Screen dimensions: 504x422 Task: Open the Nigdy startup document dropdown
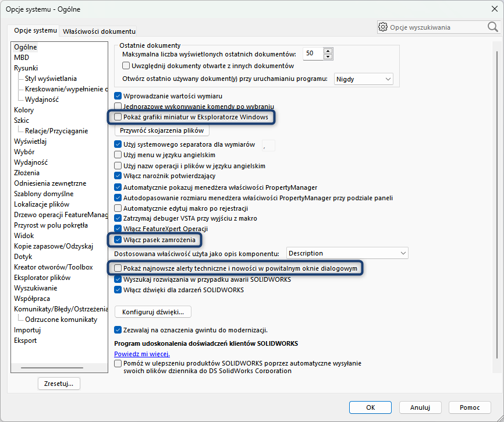tap(364, 79)
